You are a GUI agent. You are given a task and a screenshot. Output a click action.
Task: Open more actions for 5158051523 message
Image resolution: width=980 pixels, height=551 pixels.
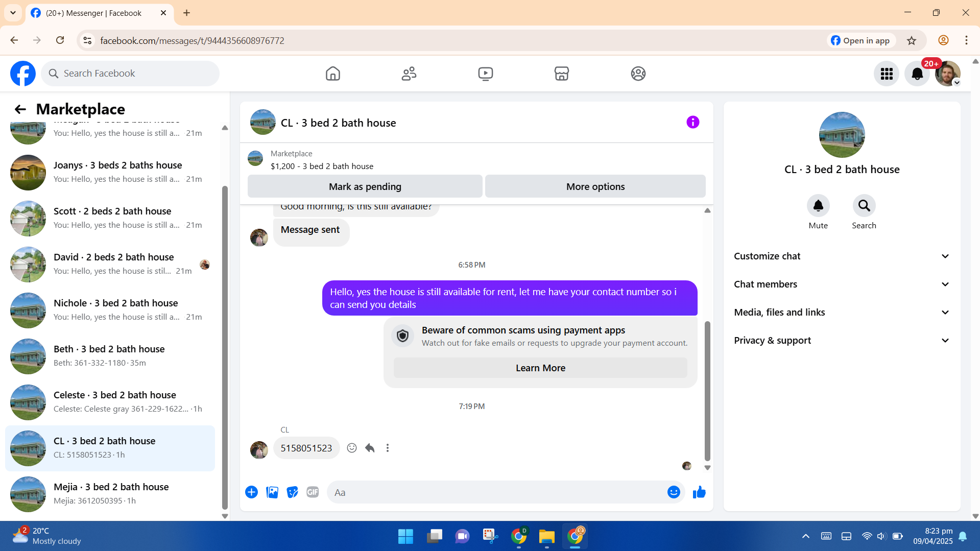[388, 448]
